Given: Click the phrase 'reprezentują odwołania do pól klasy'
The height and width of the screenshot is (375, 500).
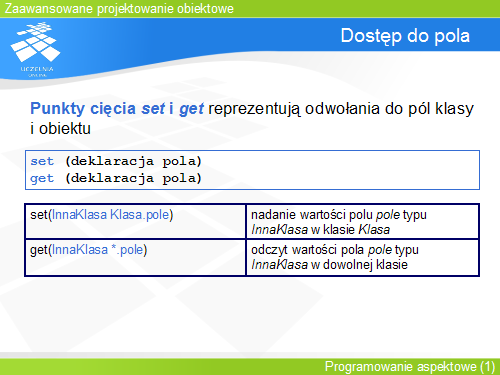Looking at the screenshot, I should [341, 109].
